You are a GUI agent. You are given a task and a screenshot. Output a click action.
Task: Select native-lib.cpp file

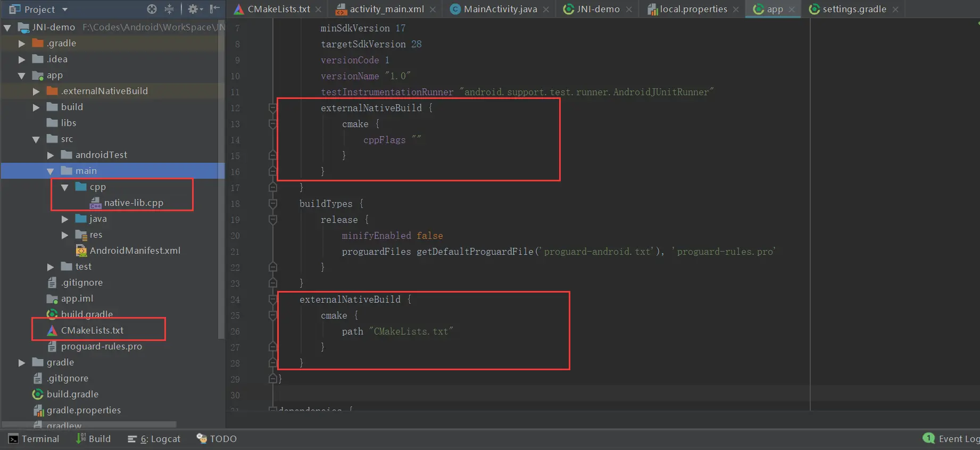pyautogui.click(x=134, y=203)
